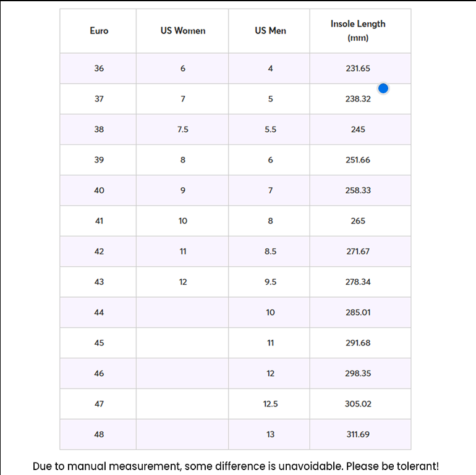Click the manual measurement disclaimer text
This screenshot has height=475, width=476.
pos(236,466)
